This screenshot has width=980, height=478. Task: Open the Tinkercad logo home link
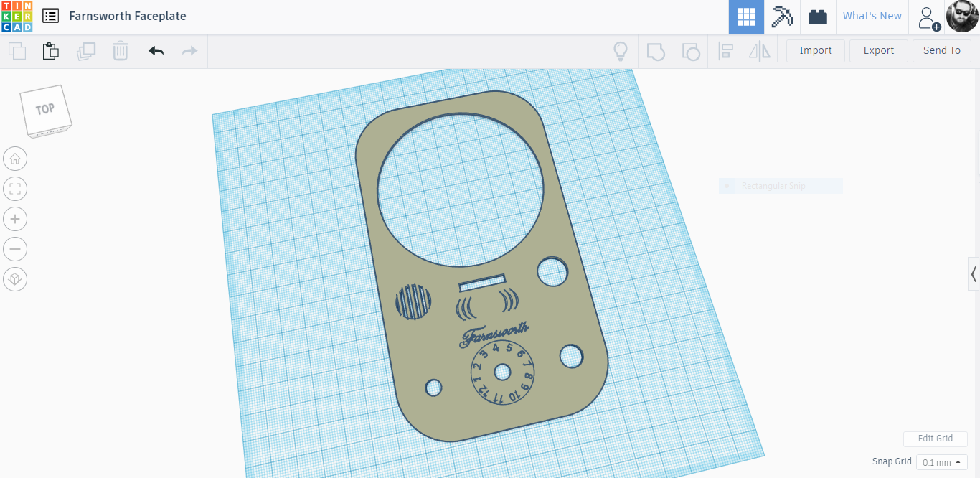(x=17, y=17)
